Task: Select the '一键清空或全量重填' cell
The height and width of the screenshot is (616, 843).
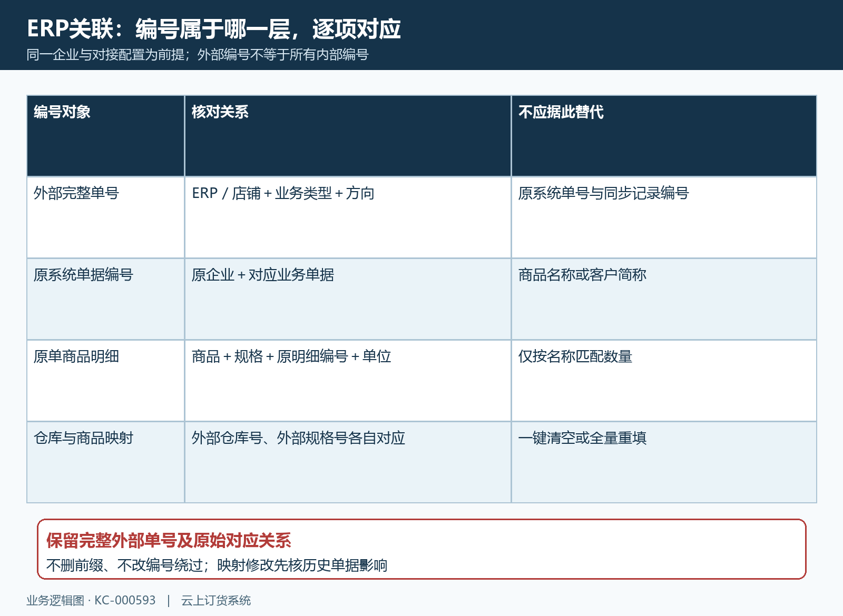Action: pyautogui.click(x=664, y=462)
